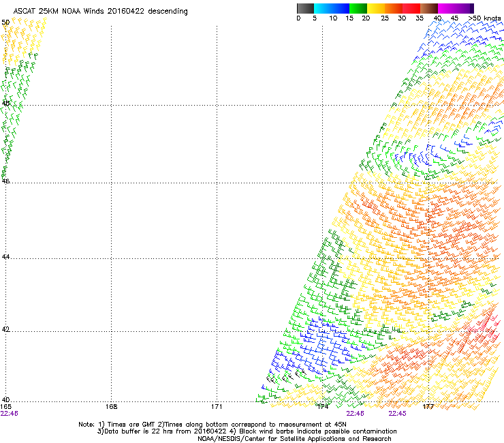Click the "25" label under the color bar
Screen dimensions: 504x443
pos(385,18)
